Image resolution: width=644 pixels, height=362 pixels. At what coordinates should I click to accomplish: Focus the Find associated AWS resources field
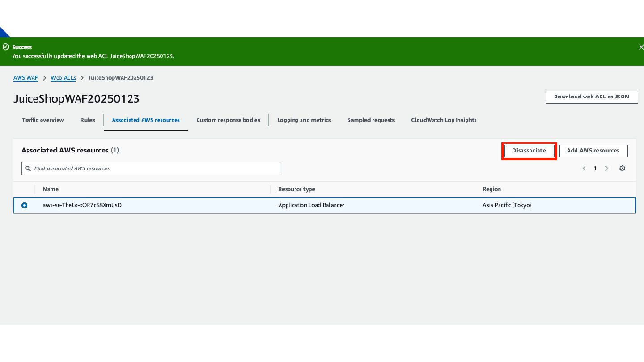pyautogui.click(x=151, y=168)
